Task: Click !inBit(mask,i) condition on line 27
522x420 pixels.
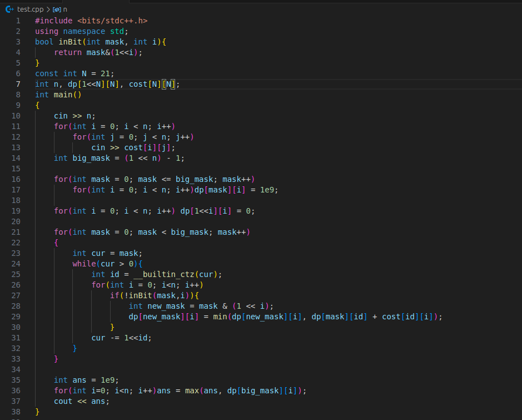Action: 157,296
